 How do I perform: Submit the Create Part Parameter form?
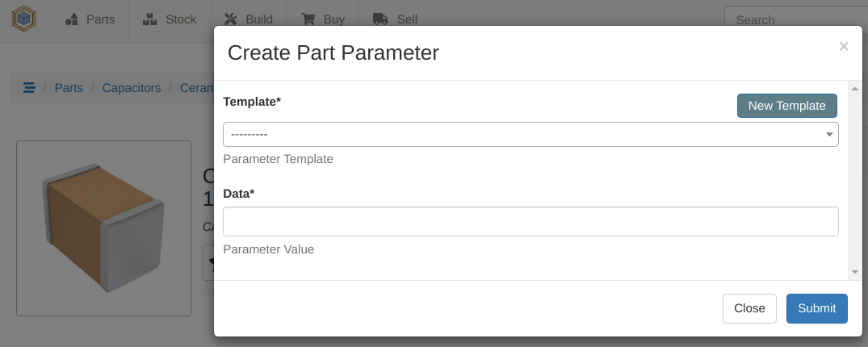pyautogui.click(x=816, y=308)
